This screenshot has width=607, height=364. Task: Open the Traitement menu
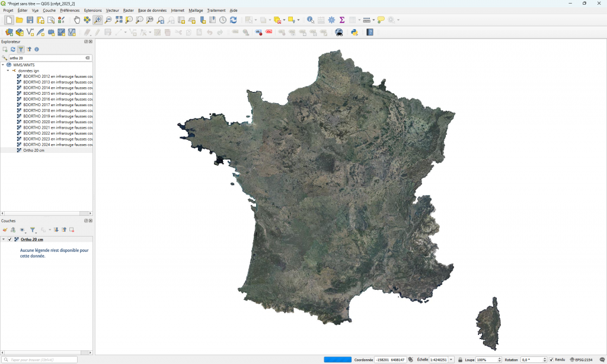(x=216, y=10)
